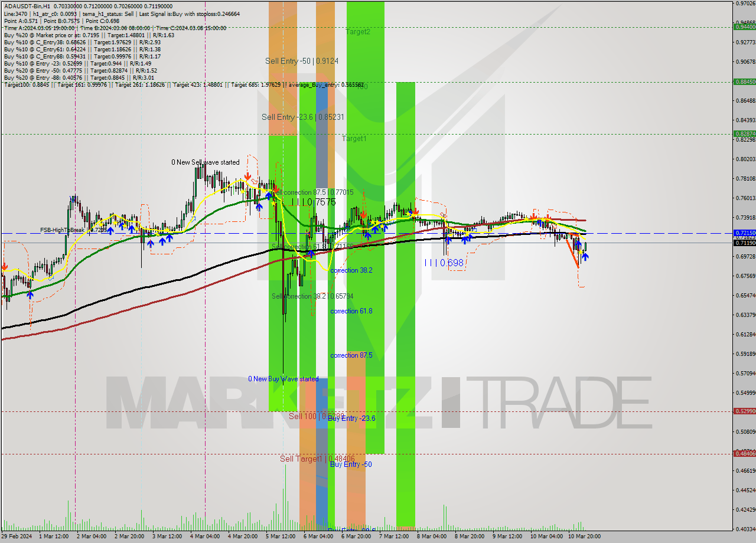Click the '9 Mar 12:00' time axis label
Screen dimensions: 756x543
coord(507,536)
